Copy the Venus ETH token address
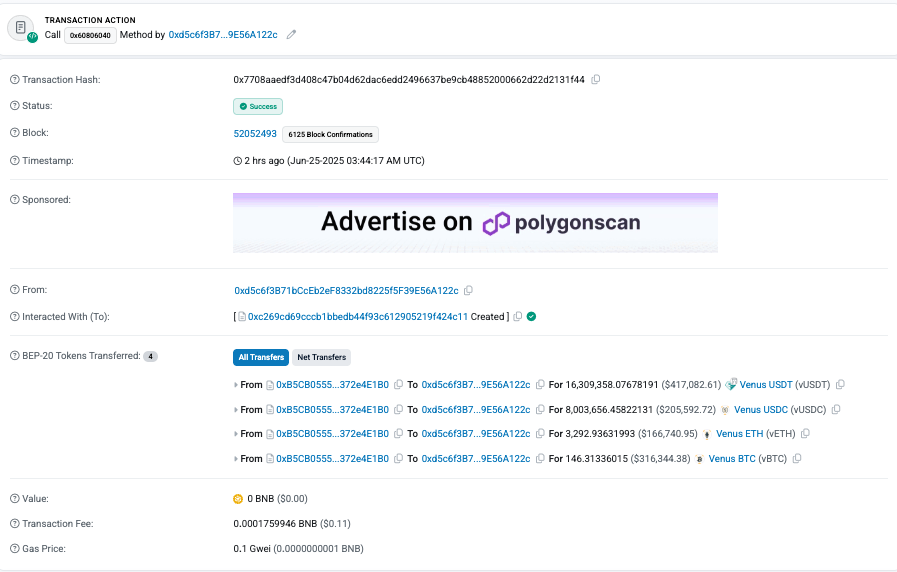This screenshot has width=897, height=572. (x=805, y=434)
